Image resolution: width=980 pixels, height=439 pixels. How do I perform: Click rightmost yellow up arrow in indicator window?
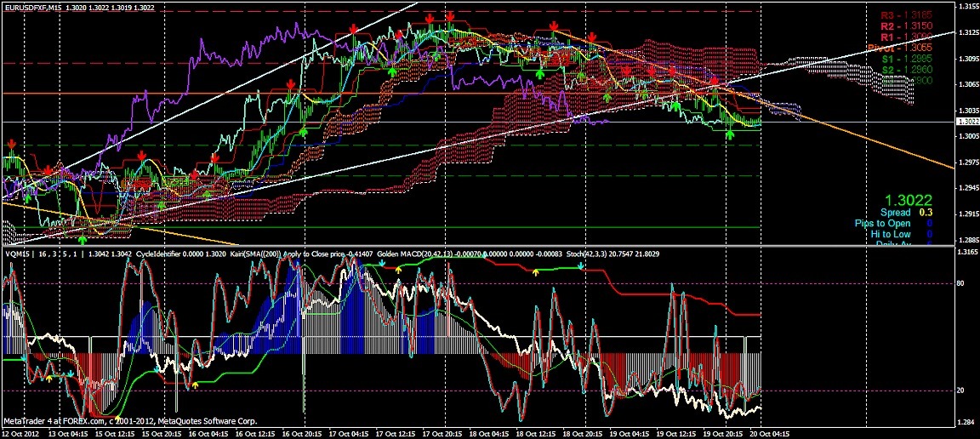point(535,272)
